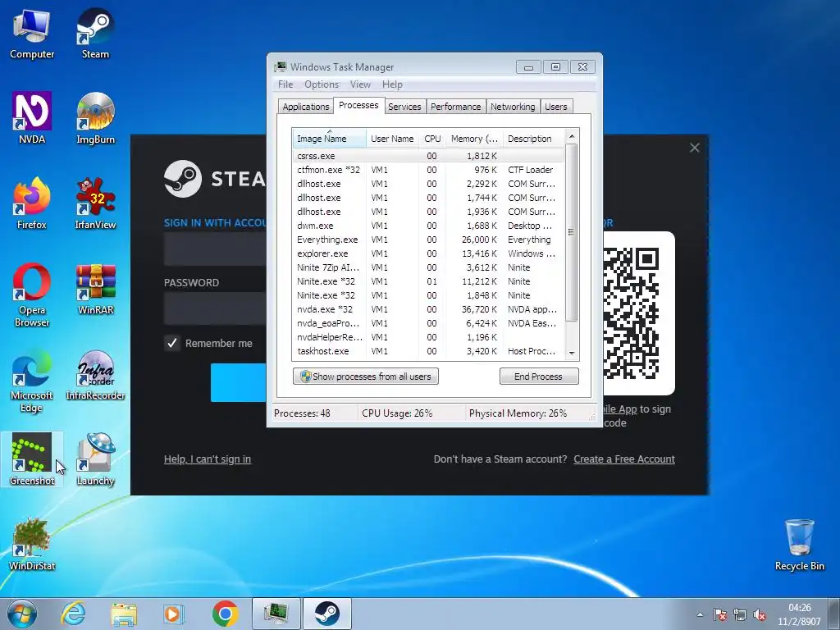Select the nvda.exe *32 process row
The height and width of the screenshot is (630, 840).
tap(428, 309)
